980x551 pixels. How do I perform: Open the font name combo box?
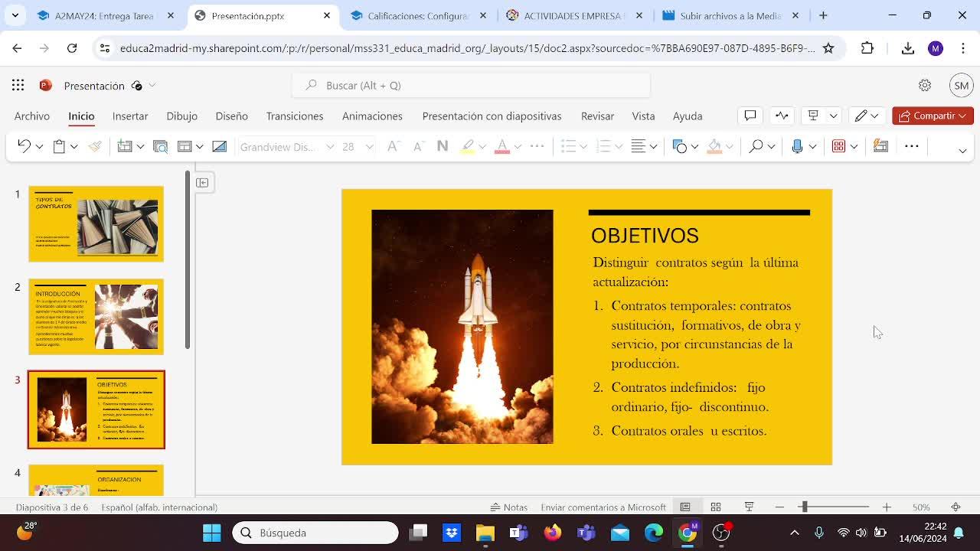(x=286, y=146)
